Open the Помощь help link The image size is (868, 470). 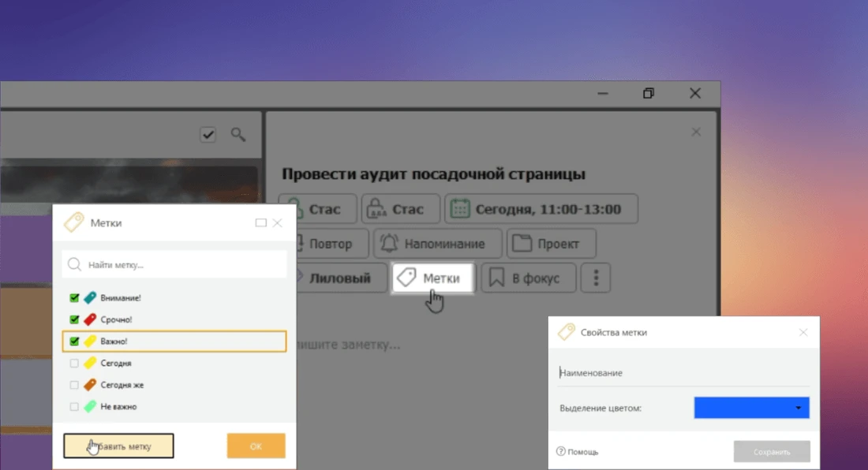pos(577,452)
